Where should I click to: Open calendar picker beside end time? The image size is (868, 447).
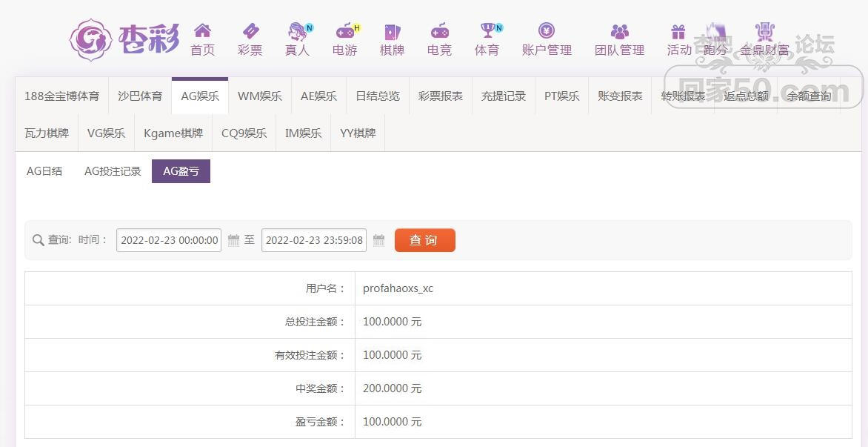378,240
